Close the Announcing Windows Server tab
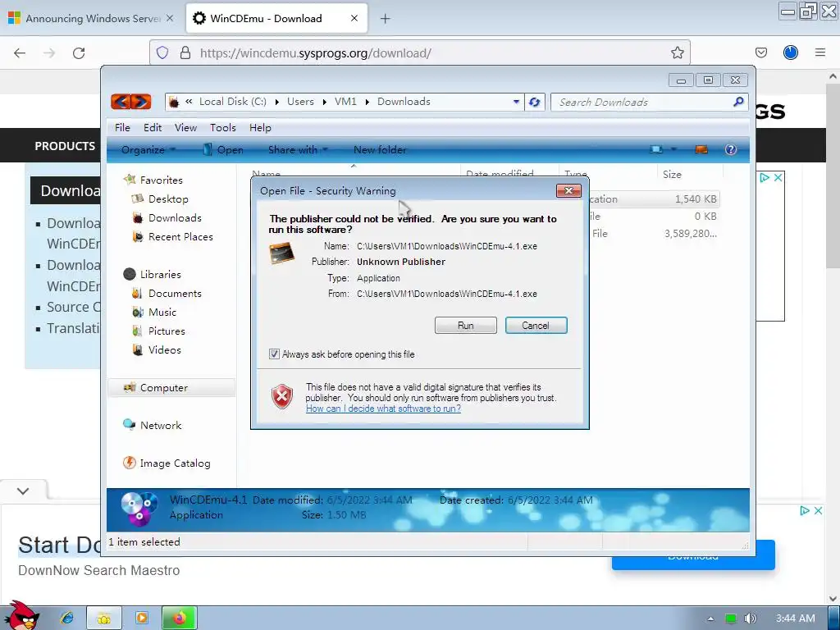Screen dimensions: 840x630 click(170, 18)
